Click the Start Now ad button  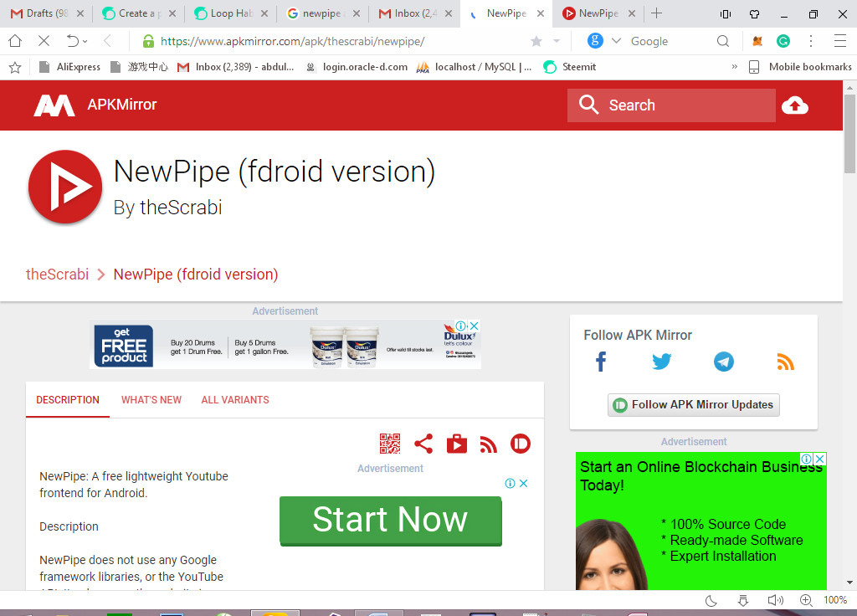[390, 521]
